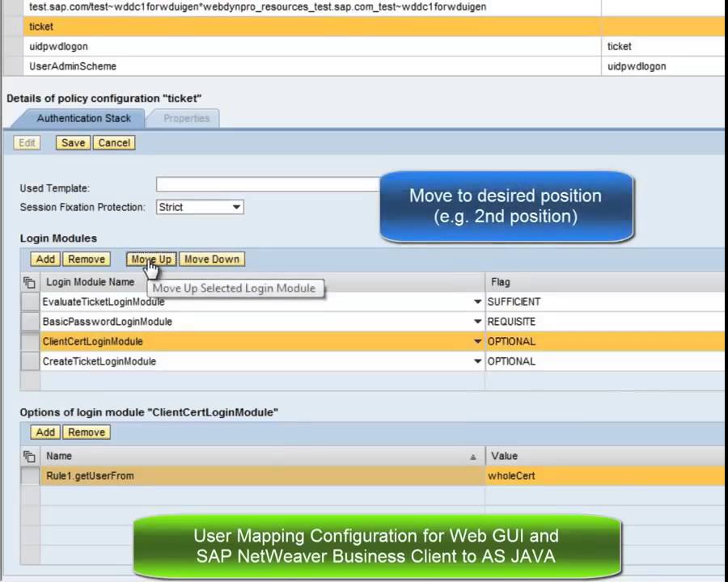This screenshot has width=728, height=582.
Task: Toggle row selector for UserAdminScheme policy row
Action: [13, 66]
